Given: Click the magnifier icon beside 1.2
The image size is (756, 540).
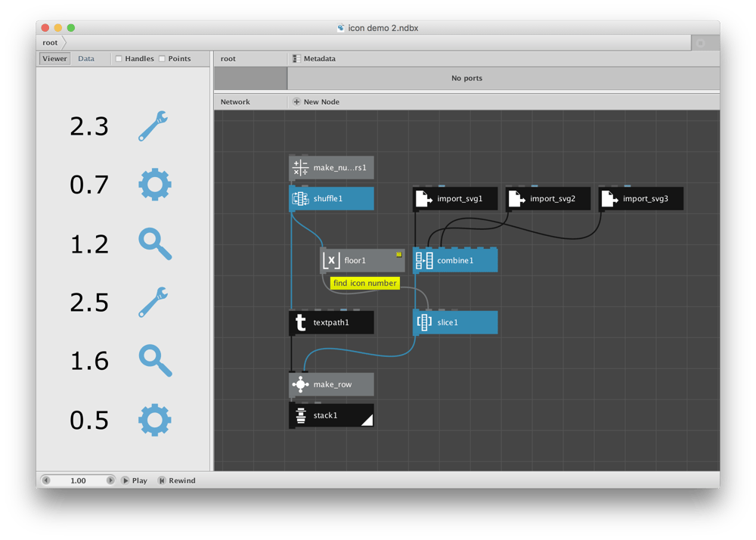Looking at the screenshot, I should tap(155, 244).
